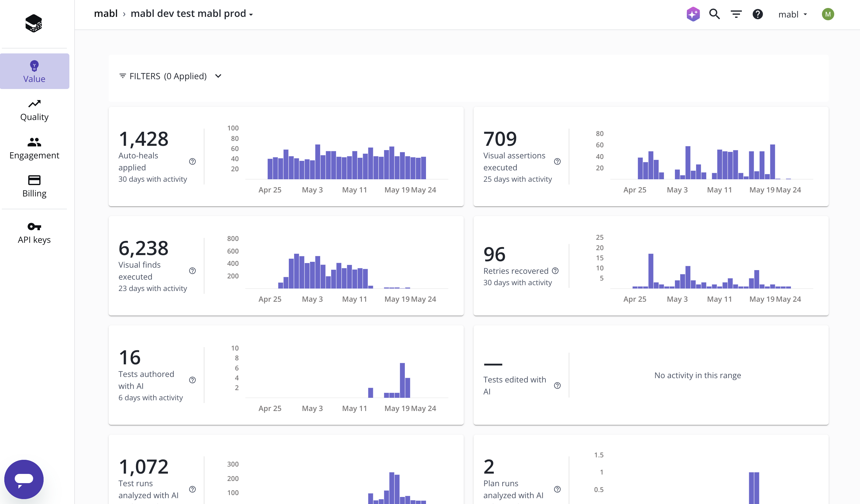Viewport: 860px width, 504px height.
Task: Click the filter lines icon beside FILTERS
Action: (x=122, y=76)
